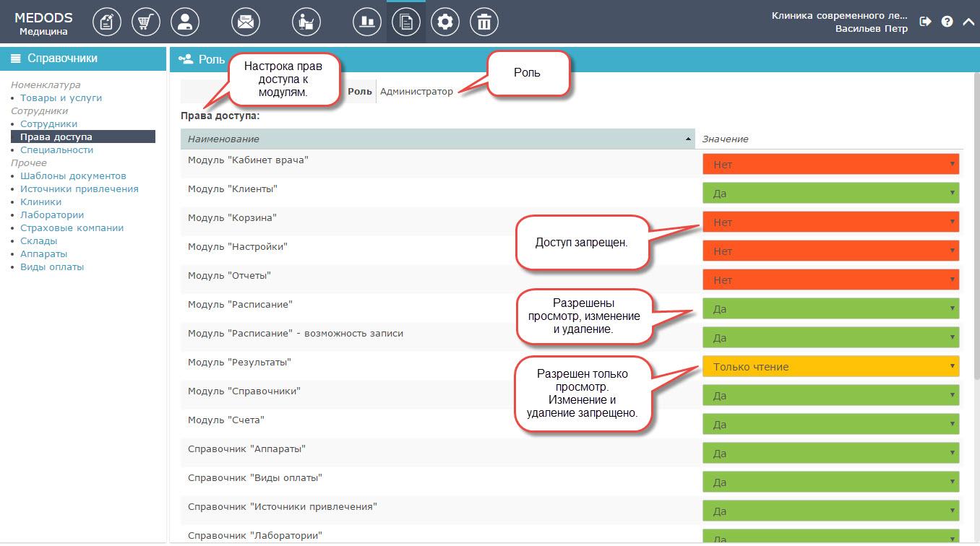
Task: Change access value for Модуль "Отчеты"
Action: [x=830, y=279]
